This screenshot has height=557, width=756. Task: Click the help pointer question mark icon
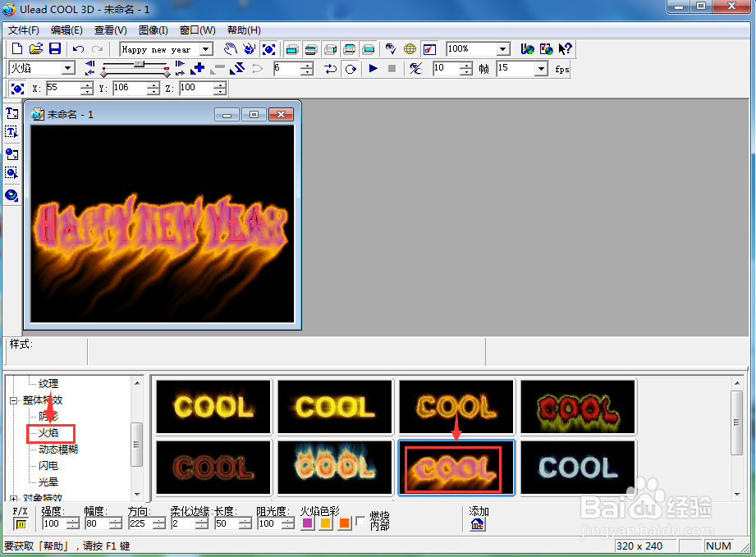click(x=565, y=49)
